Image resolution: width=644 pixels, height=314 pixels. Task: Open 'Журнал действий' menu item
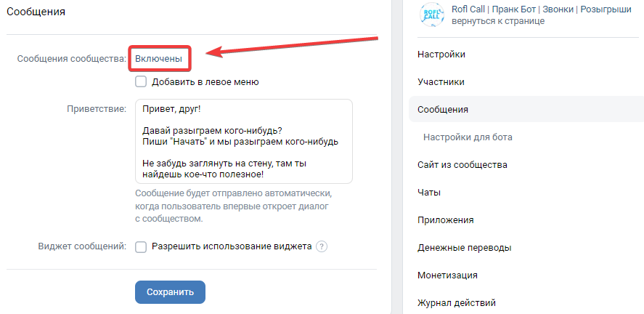457,303
